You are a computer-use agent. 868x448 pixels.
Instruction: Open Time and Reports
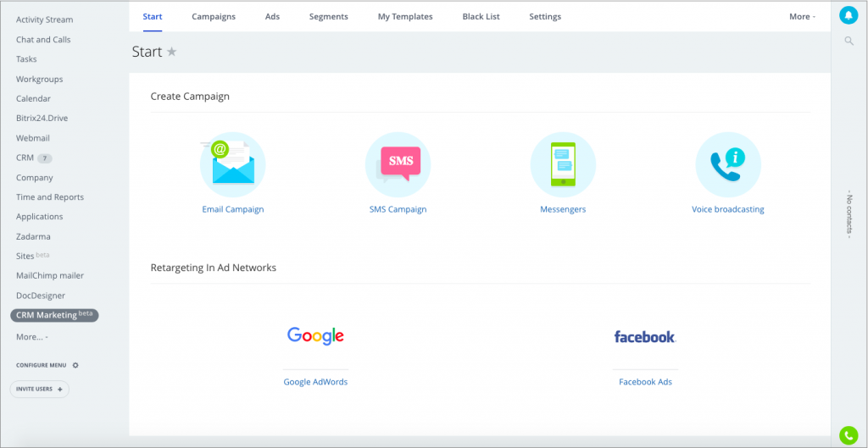click(50, 196)
